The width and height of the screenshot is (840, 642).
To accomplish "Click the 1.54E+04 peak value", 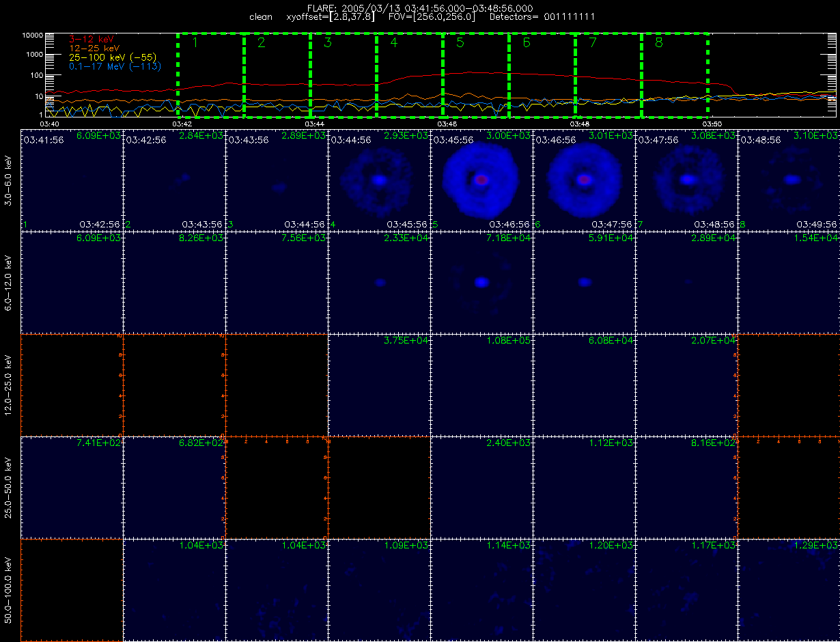I will tap(817, 238).
